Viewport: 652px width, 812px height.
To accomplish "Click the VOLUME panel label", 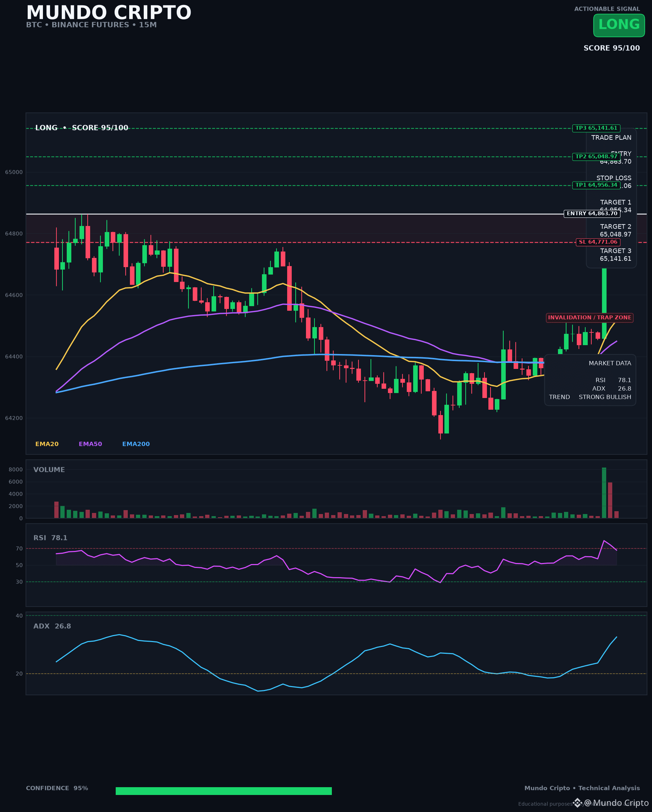I will point(49,470).
